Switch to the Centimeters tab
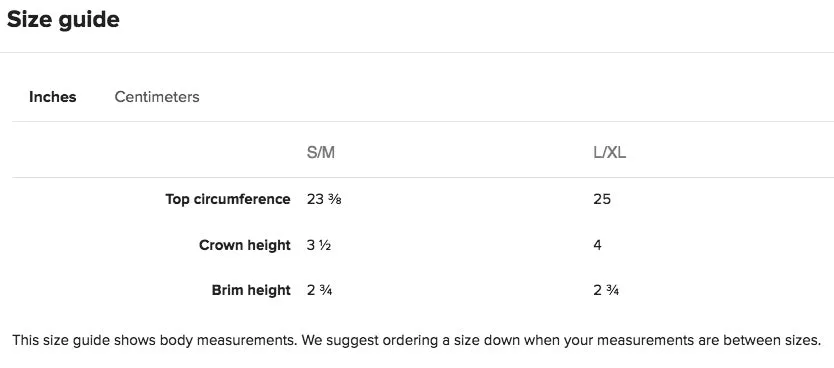 (157, 97)
